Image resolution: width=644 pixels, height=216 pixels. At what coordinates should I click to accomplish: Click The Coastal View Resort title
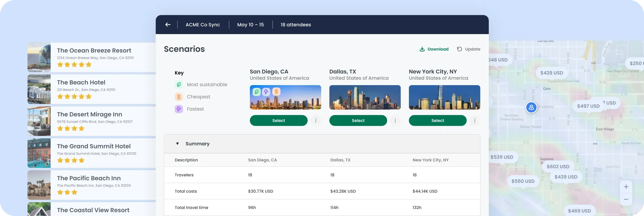(93, 210)
